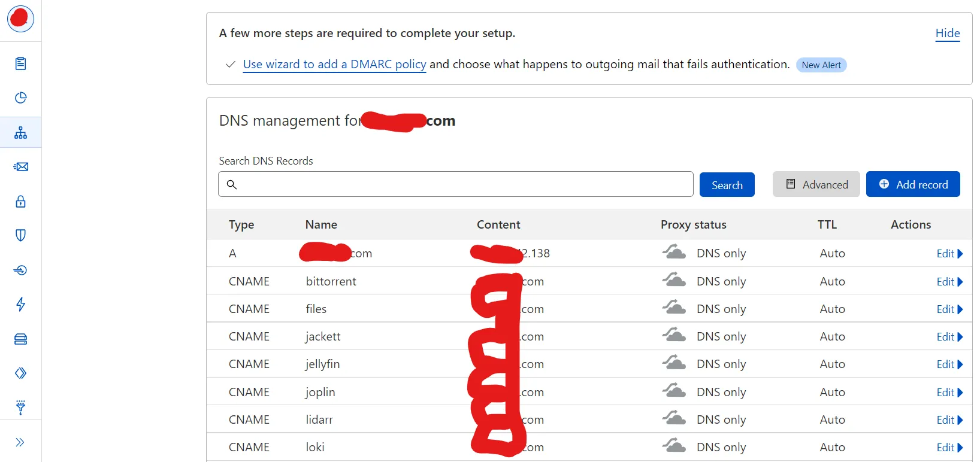Open the Speed lightning bolt icon
Screen dimensions: 980x462
20,304
